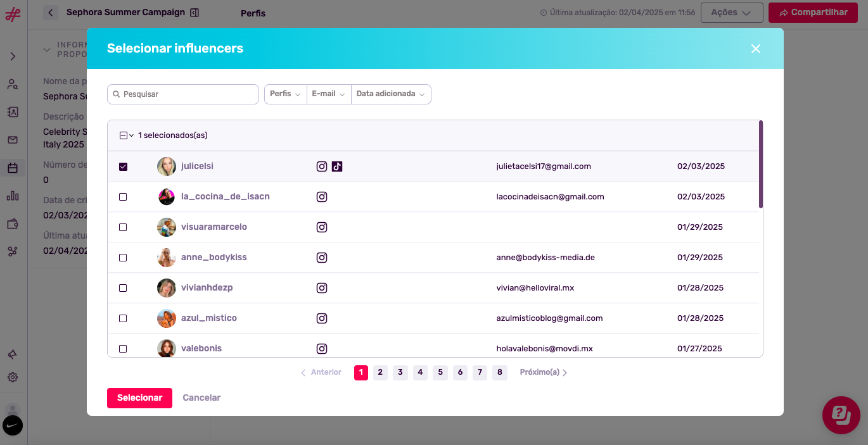Uncheck the julicelsi checkbox

[123, 166]
